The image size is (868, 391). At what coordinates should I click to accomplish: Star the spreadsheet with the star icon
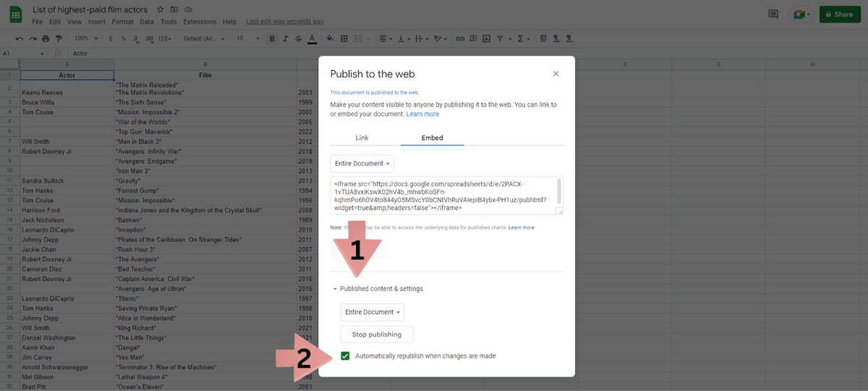coord(161,10)
